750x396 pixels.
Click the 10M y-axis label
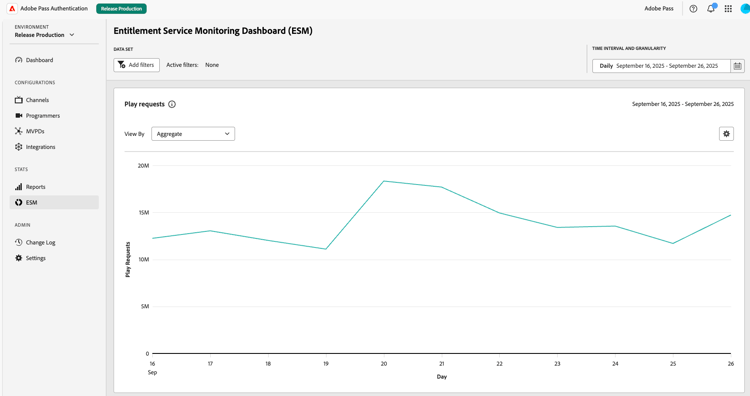click(144, 259)
